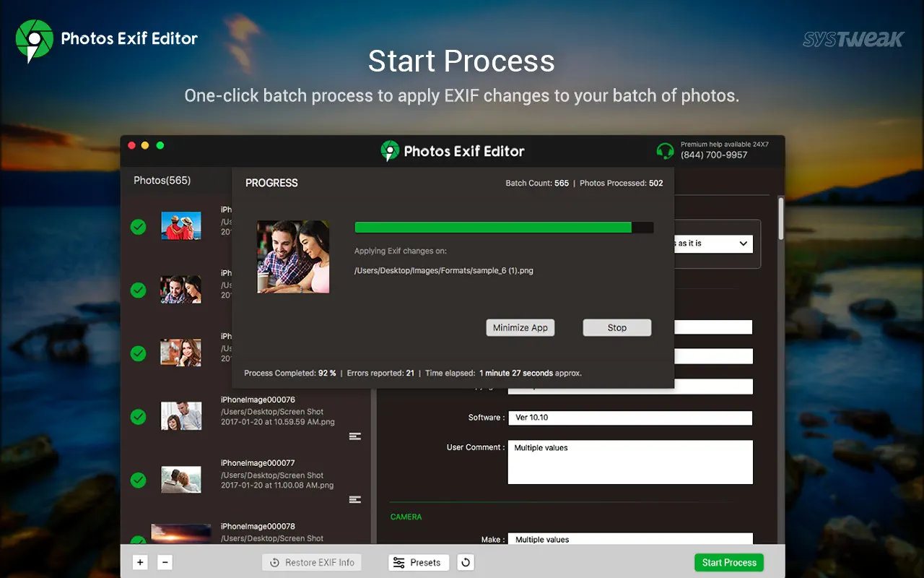Expand the 'as it is' dropdown

coord(743,244)
